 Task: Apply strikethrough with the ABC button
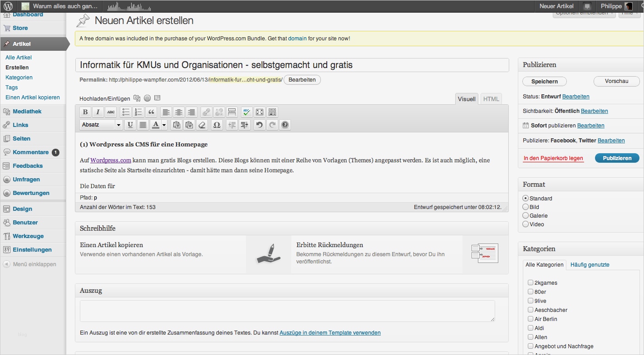[x=111, y=112]
